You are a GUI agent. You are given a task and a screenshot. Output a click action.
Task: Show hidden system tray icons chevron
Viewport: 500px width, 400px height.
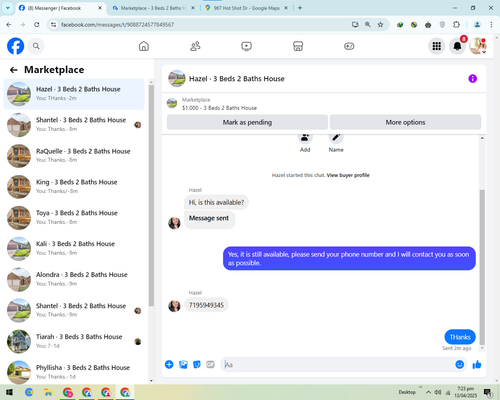click(428, 392)
